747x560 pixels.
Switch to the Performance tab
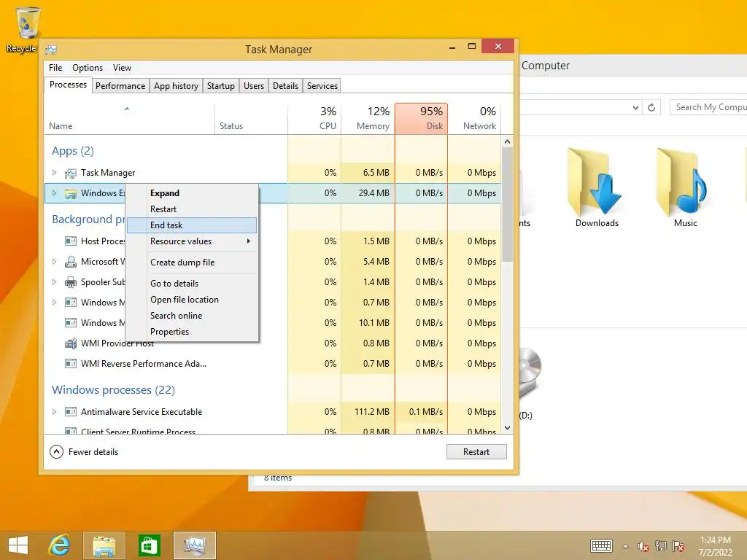120,86
